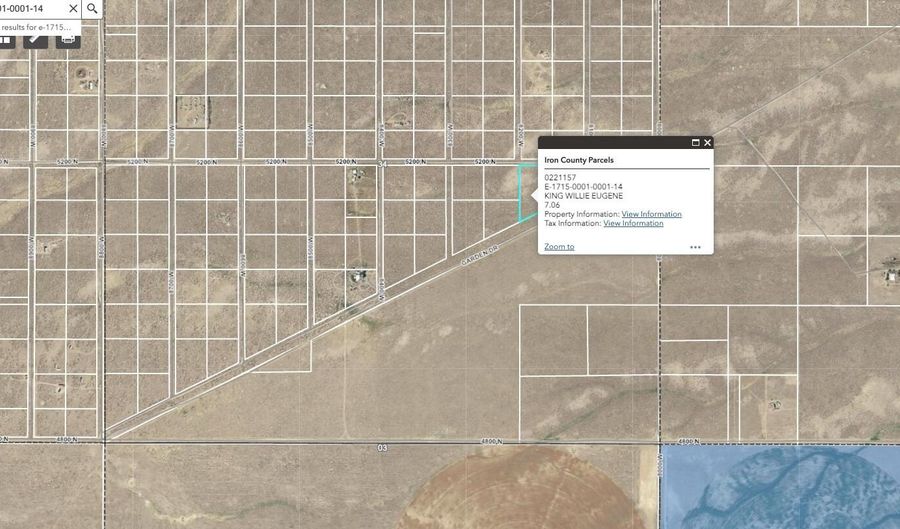Click the section number 34 label
Viewport: 900px width, 529px height.
pyautogui.click(x=383, y=165)
